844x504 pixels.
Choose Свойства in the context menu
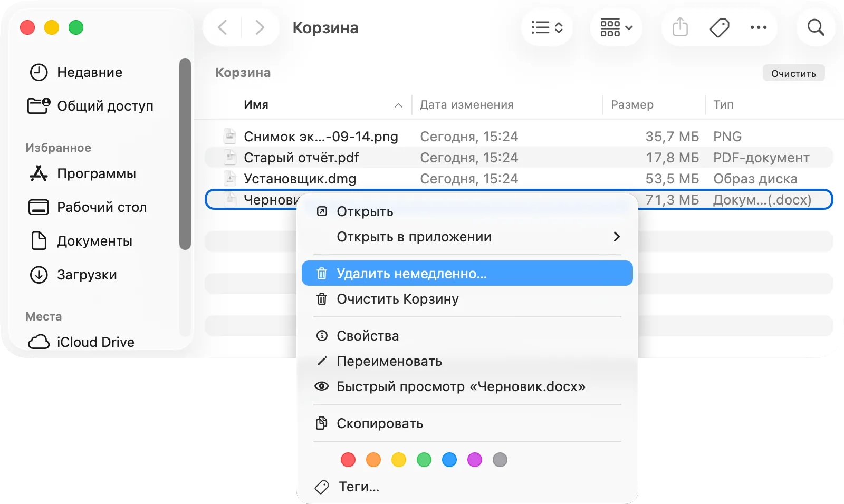point(467,336)
